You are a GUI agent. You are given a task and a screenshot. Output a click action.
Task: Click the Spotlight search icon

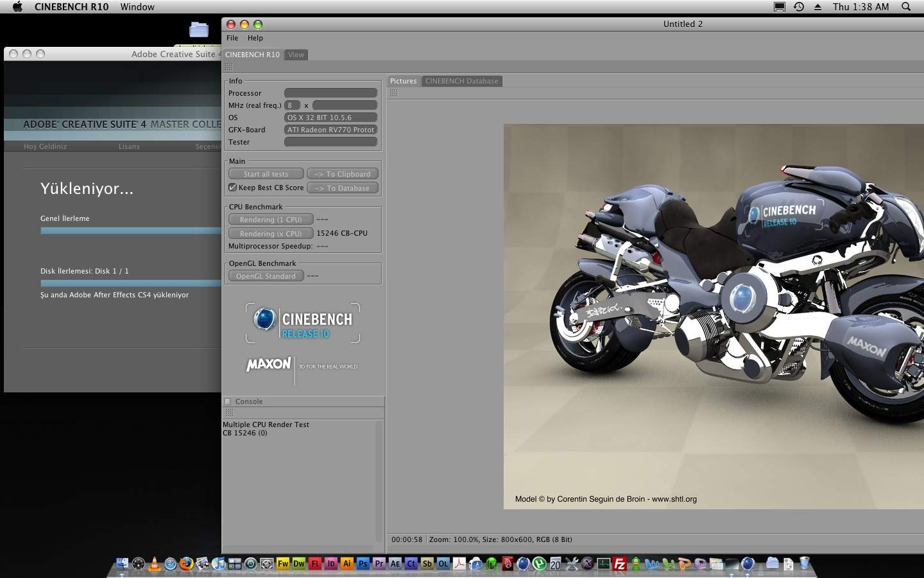pos(906,7)
